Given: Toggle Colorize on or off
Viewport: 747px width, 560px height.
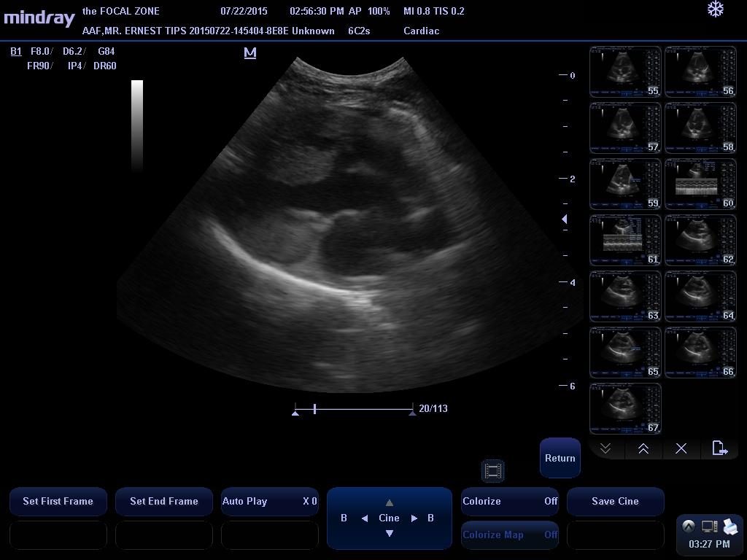Looking at the screenshot, I should coord(509,502).
